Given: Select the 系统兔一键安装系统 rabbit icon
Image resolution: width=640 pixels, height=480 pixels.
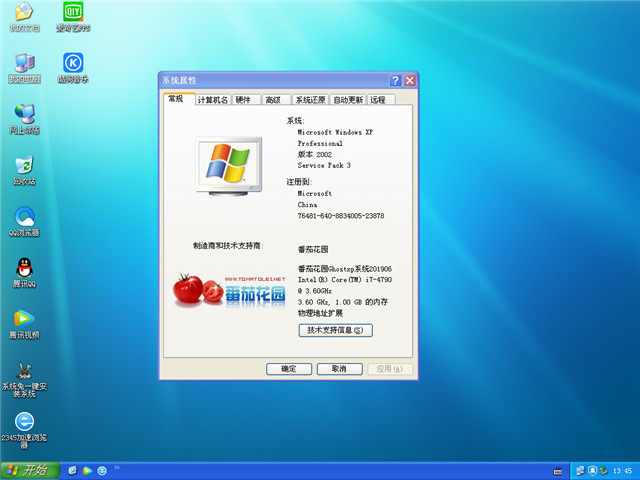Looking at the screenshot, I should click(x=24, y=379).
